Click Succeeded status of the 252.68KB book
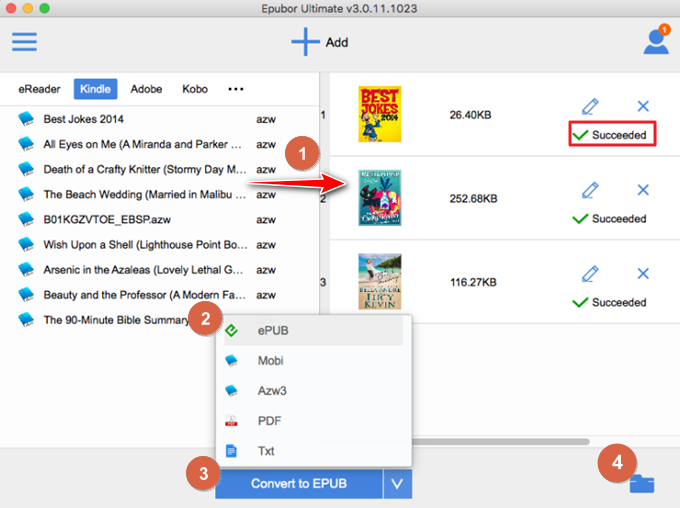680x508 pixels. [610, 219]
